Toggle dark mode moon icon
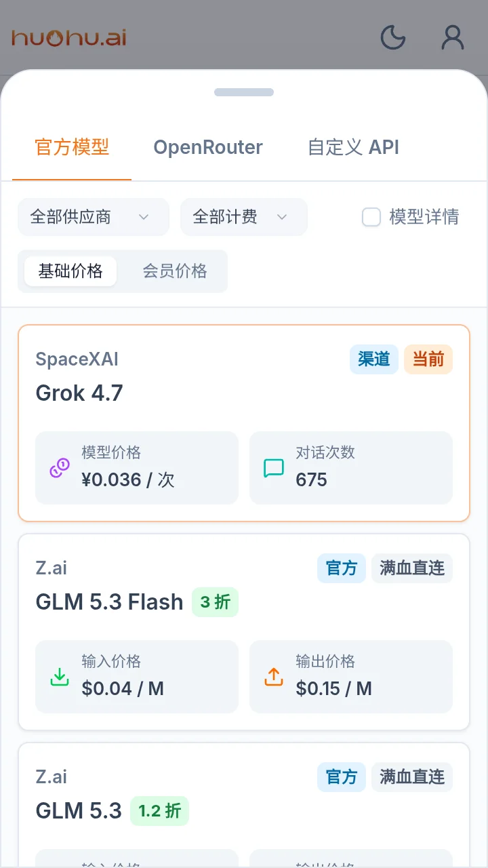The width and height of the screenshot is (488, 868). 393,38
